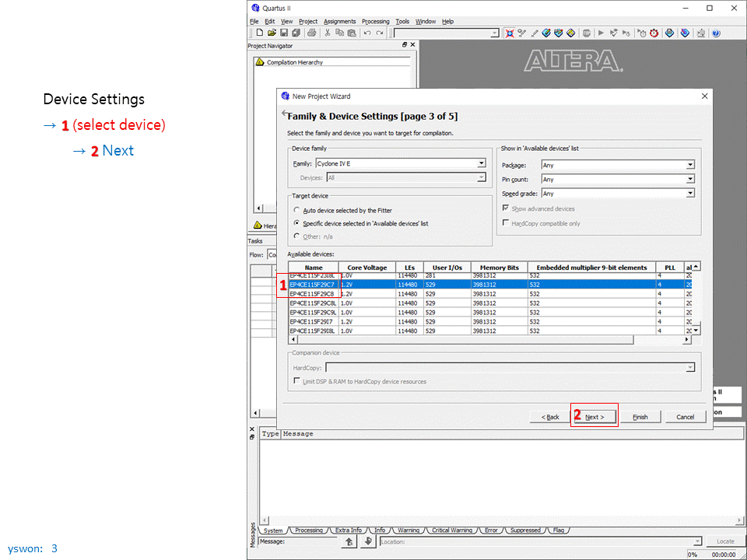Open the Devices dropdown showing All
Screen dimensions: 747x560
click(x=406, y=177)
